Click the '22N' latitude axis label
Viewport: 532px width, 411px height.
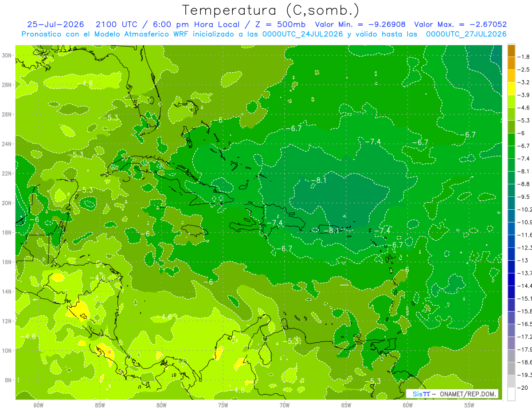click(8, 173)
